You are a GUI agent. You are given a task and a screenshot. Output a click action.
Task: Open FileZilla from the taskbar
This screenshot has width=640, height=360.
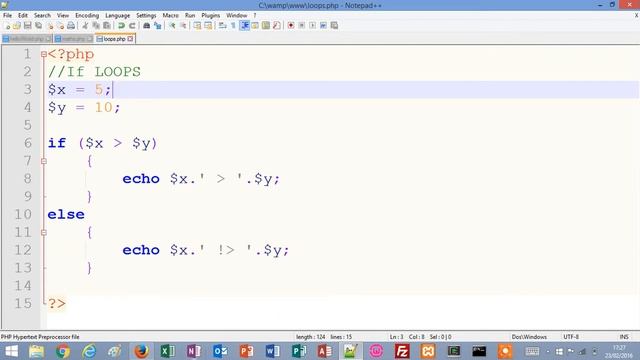click(402, 351)
